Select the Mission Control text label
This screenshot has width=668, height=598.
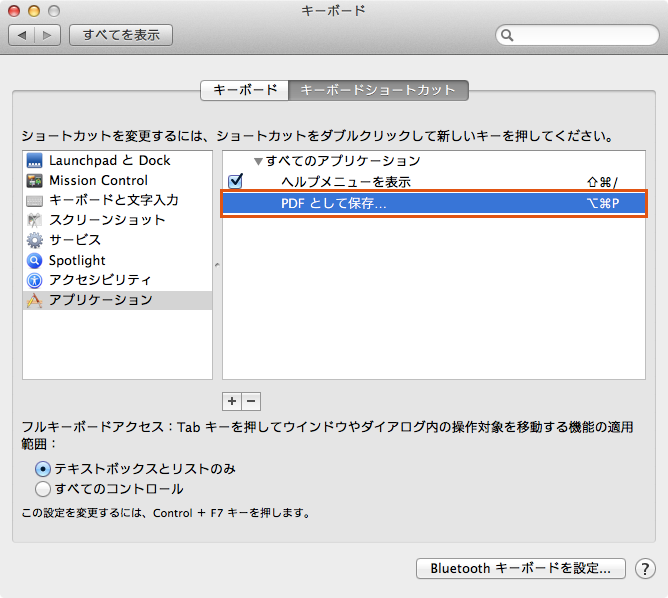pos(98,181)
